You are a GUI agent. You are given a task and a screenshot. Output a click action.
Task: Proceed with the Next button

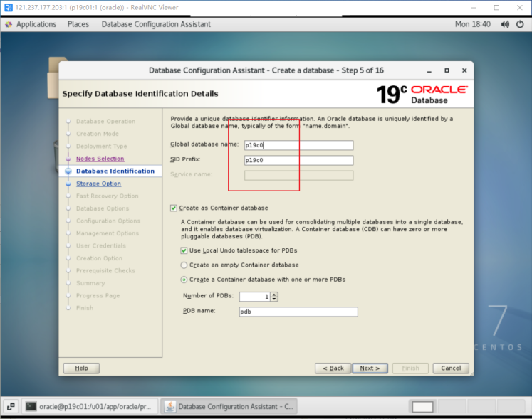pos(370,368)
